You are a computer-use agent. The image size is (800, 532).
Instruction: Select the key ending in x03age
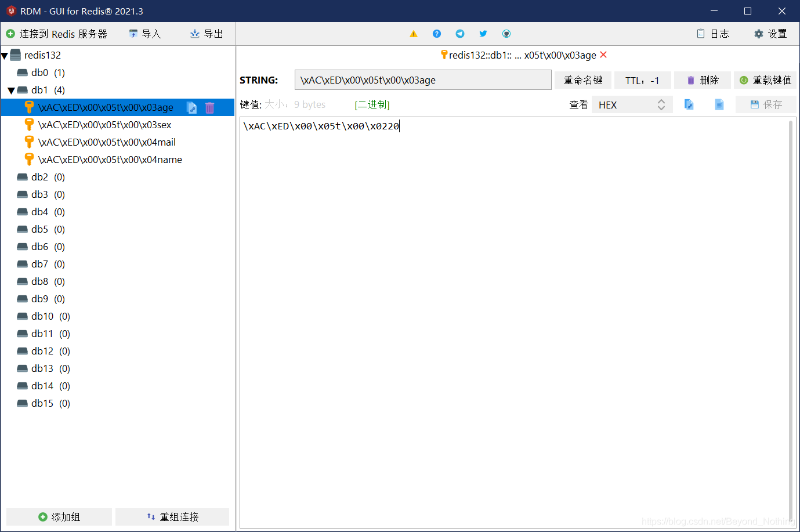tap(106, 107)
